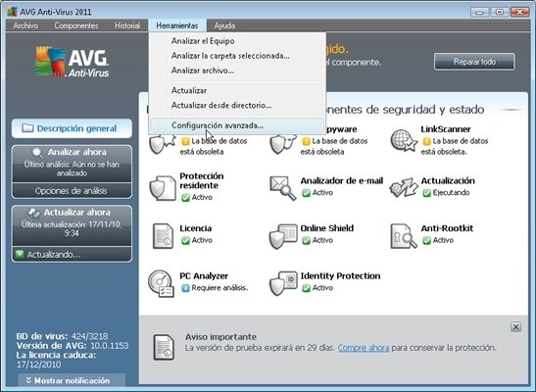Click the AVG icon in title bar
536x392 pixels.
click(x=13, y=12)
